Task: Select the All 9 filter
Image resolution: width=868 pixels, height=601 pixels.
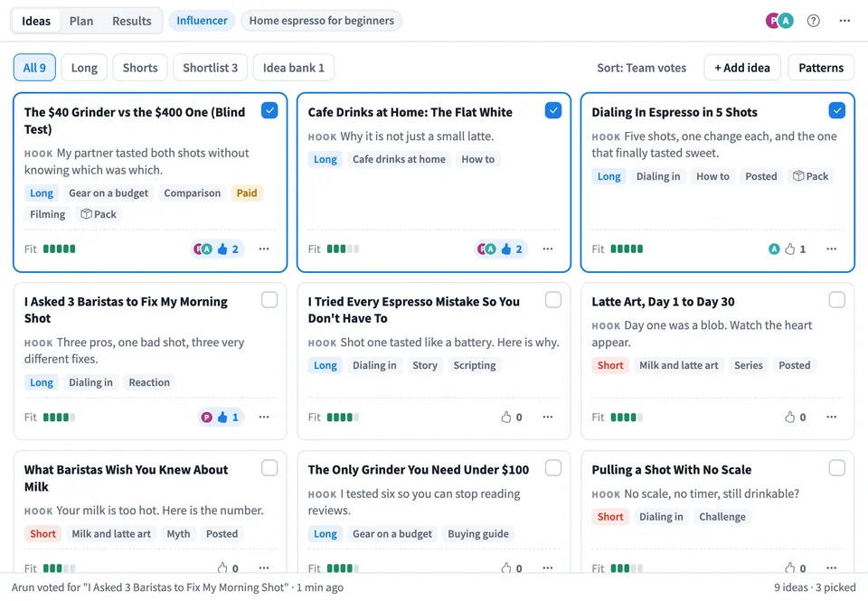Action: pos(34,68)
